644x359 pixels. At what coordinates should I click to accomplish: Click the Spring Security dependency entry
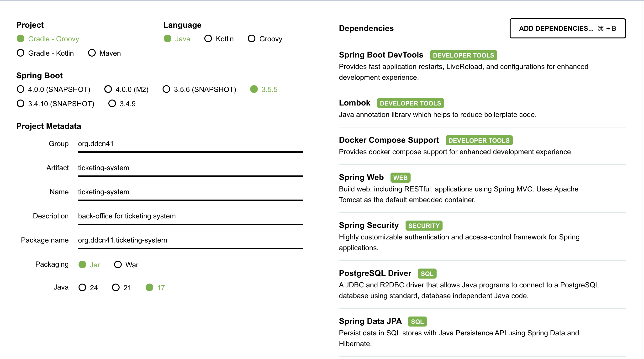point(369,225)
